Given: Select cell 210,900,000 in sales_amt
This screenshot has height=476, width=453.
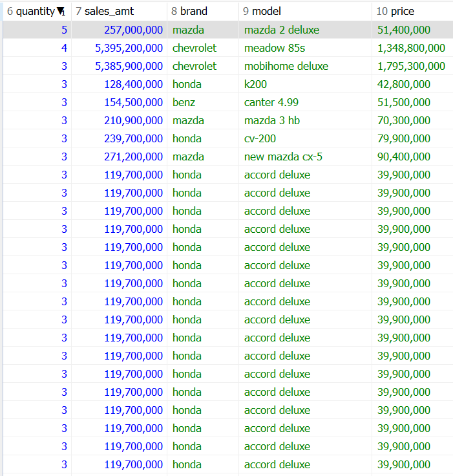Looking at the screenshot, I should point(120,120).
